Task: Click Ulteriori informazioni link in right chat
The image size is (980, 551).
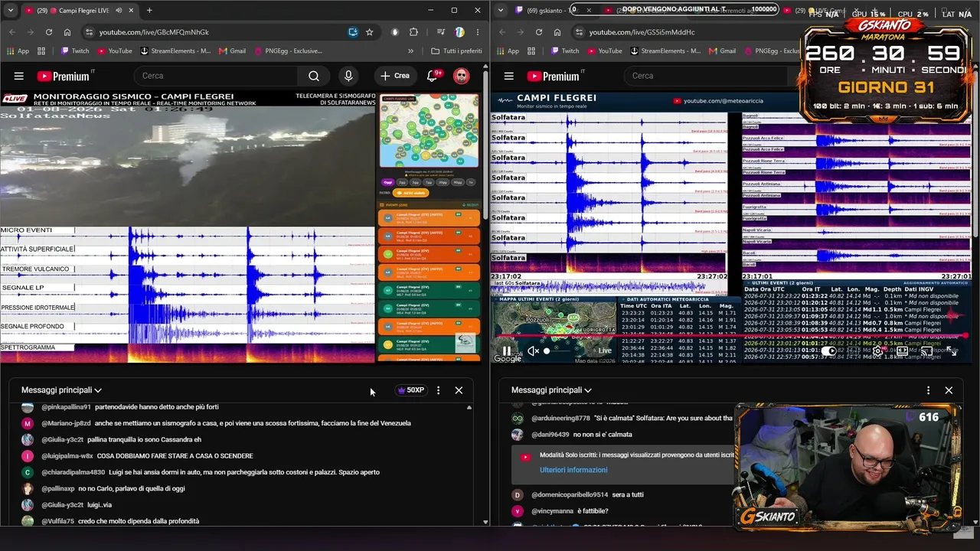Action: (x=573, y=470)
